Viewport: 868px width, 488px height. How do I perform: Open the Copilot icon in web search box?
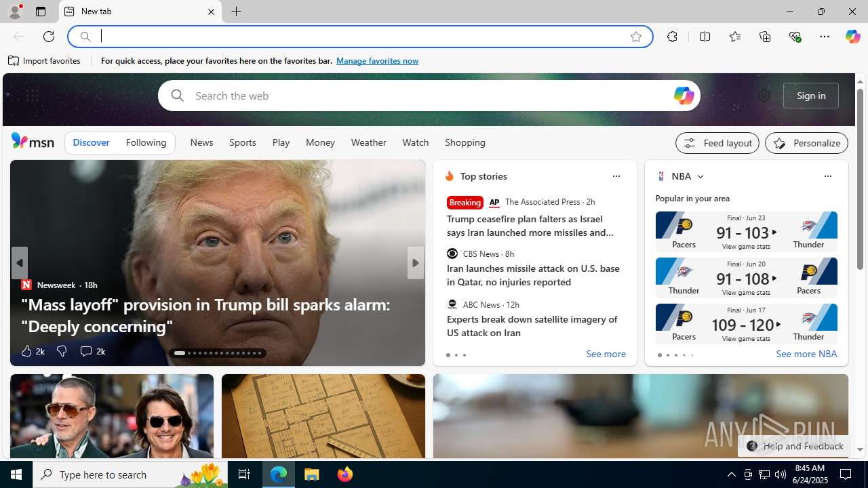point(684,96)
